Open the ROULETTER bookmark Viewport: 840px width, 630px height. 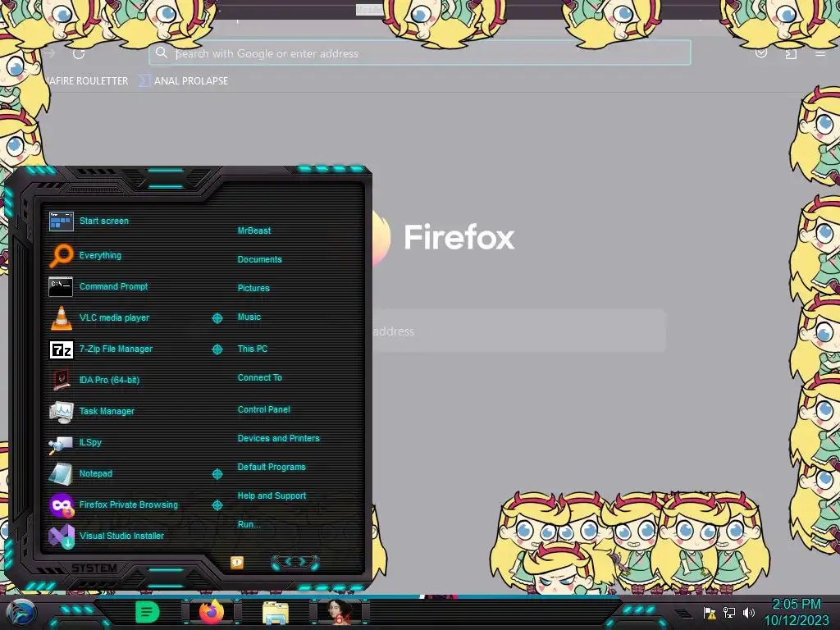coord(87,81)
